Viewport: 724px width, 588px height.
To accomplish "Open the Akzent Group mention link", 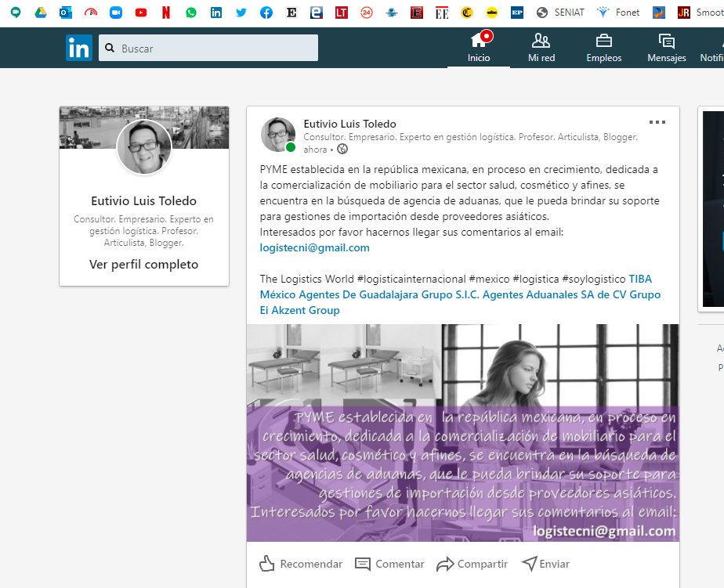I will pos(306,310).
